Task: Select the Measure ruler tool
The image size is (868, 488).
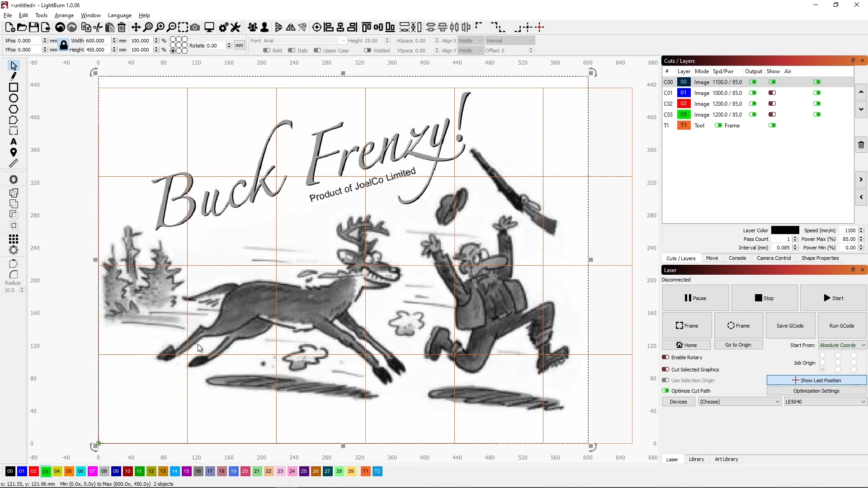Action: tap(14, 163)
